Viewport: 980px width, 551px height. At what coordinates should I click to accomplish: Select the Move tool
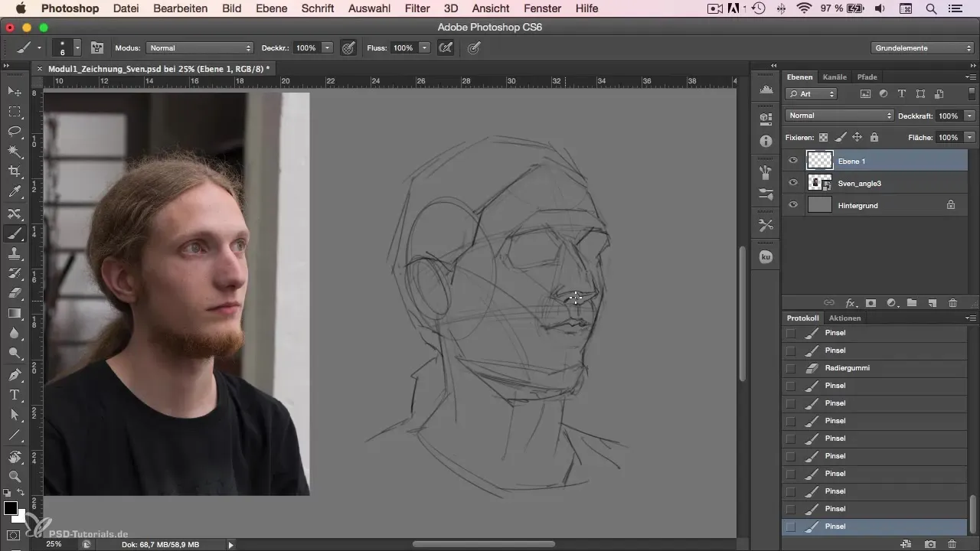(x=14, y=92)
